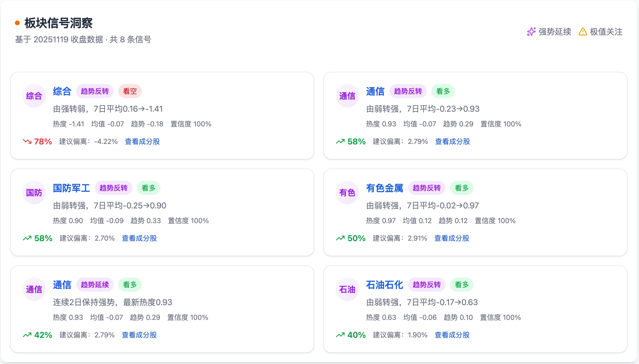Image resolution: width=639 pixels, height=364 pixels.
Task: Open 查看成分股 for 综合 sector
Action: 142,142
